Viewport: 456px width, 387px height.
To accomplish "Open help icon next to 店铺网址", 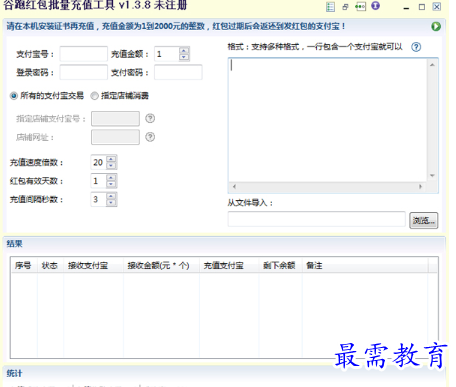I will (x=150, y=137).
